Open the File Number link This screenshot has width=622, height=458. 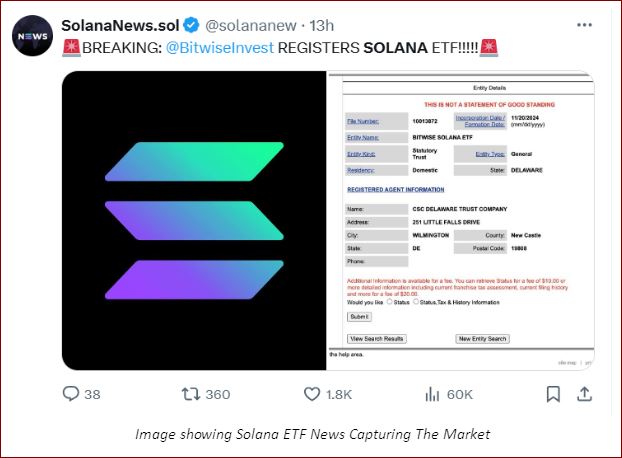click(x=363, y=121)
